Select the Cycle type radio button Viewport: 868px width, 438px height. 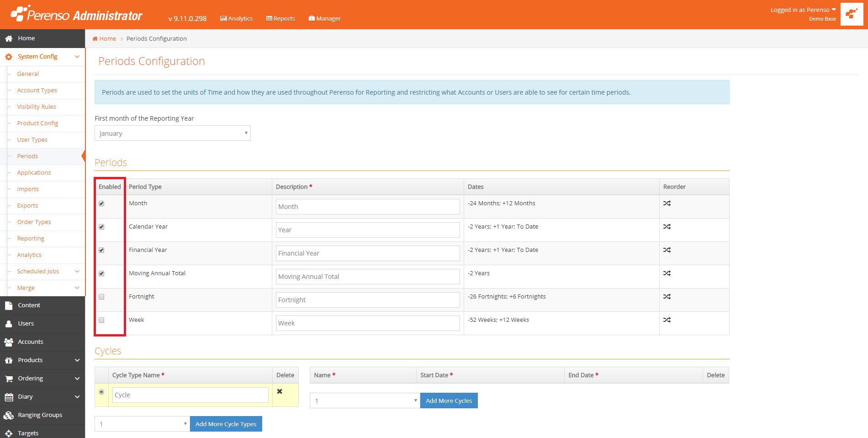pos(101,392)
